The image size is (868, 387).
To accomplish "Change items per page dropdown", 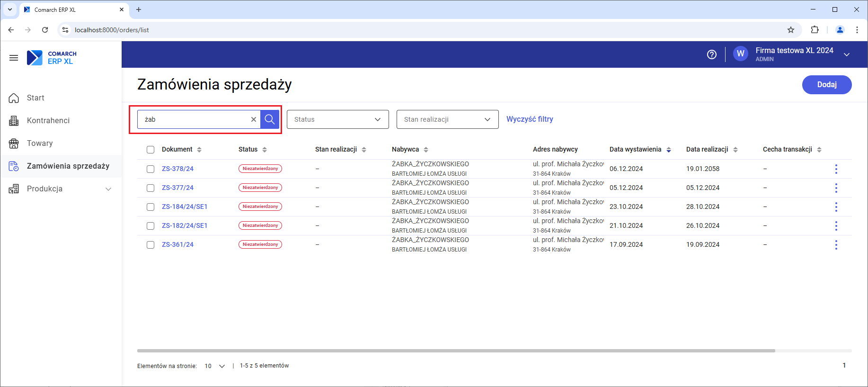I will pos(215,366).
